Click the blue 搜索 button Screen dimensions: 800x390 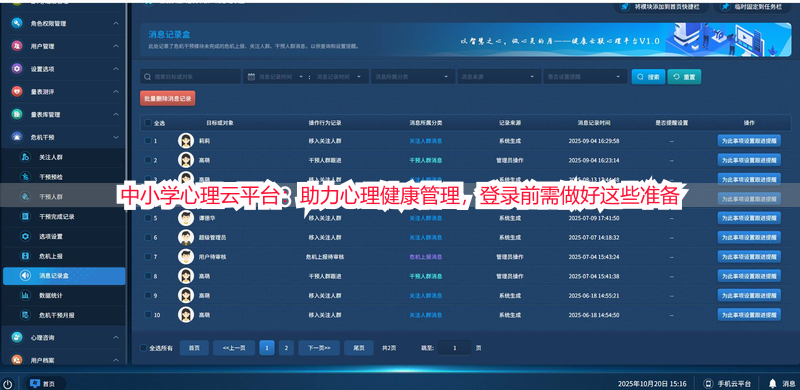click(x=648, y=77)
